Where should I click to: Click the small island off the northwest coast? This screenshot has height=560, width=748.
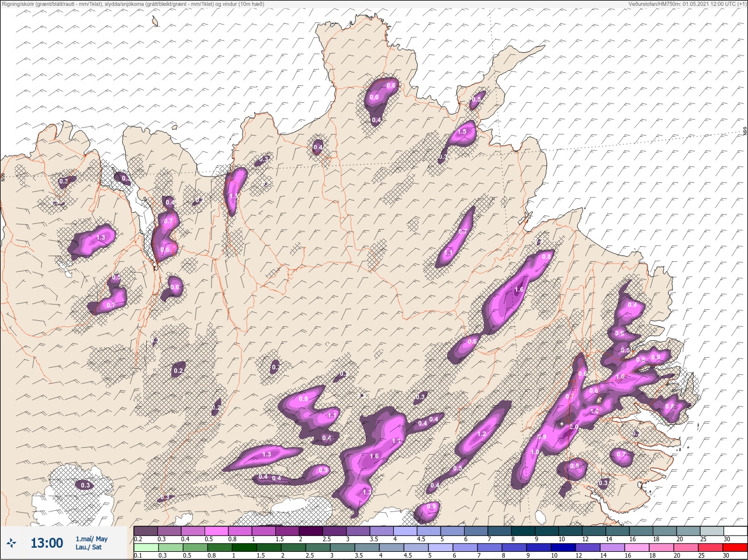(155, 22)
